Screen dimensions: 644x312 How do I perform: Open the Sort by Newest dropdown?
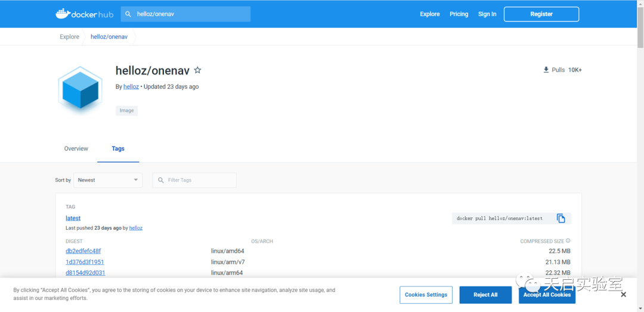coord(108,180)
